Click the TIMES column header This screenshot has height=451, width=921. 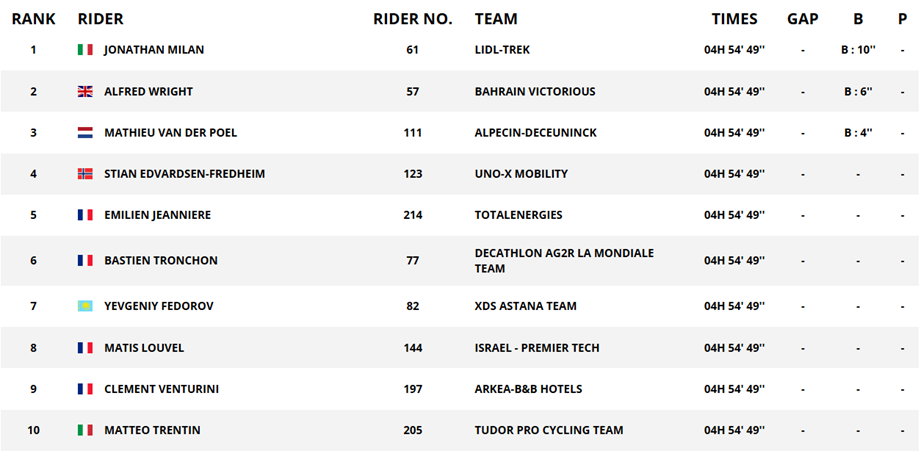(x=735, y=19)
